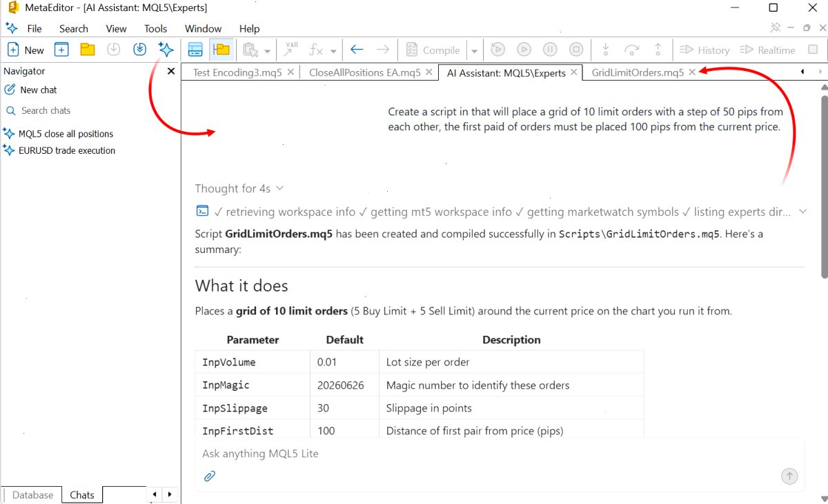Click the square icon after Realtime
Image resolution: width=828 pixels, height=504 pixels.
(813, 50)
